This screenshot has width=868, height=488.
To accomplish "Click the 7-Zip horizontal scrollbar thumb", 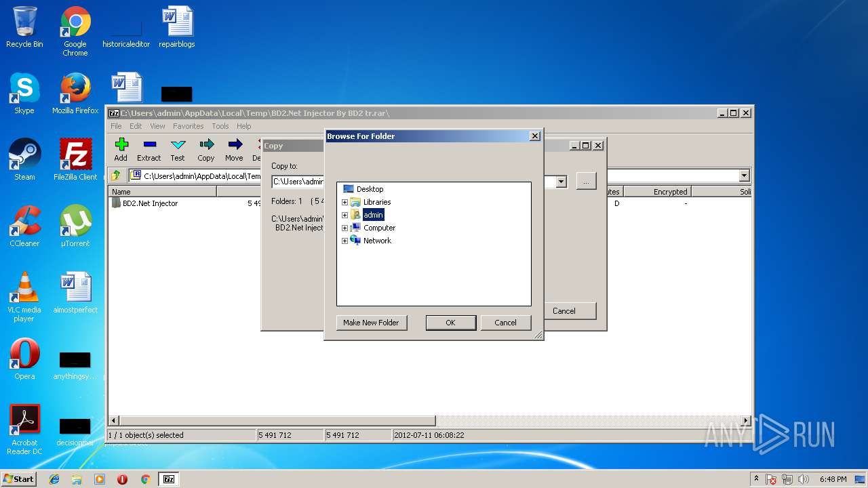I will click(x=277, y=421).
